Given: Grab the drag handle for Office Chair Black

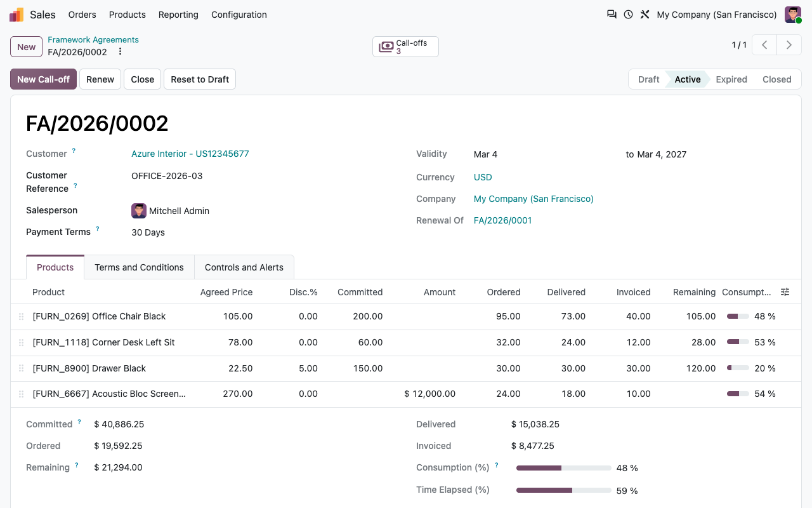Looking at the screenshot, I should (x=21, y=316).
